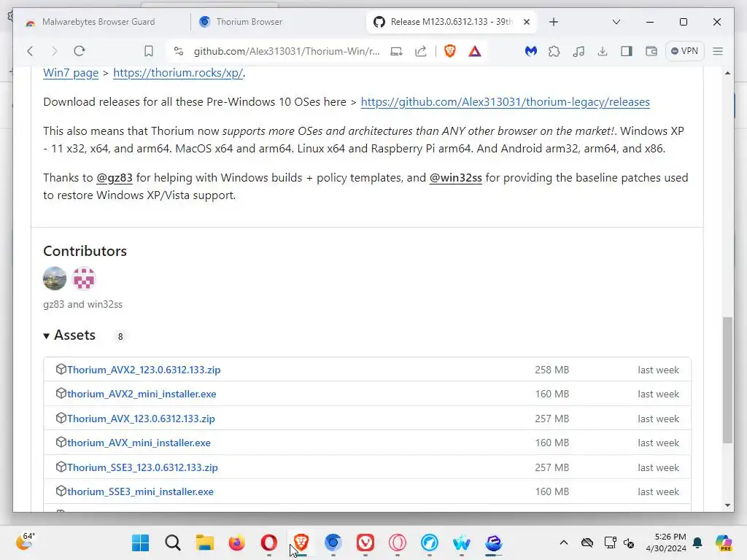The width and height of the screenshot is (747, 560).
Task: Collapse the Assets section
Action: click(69, 335)
